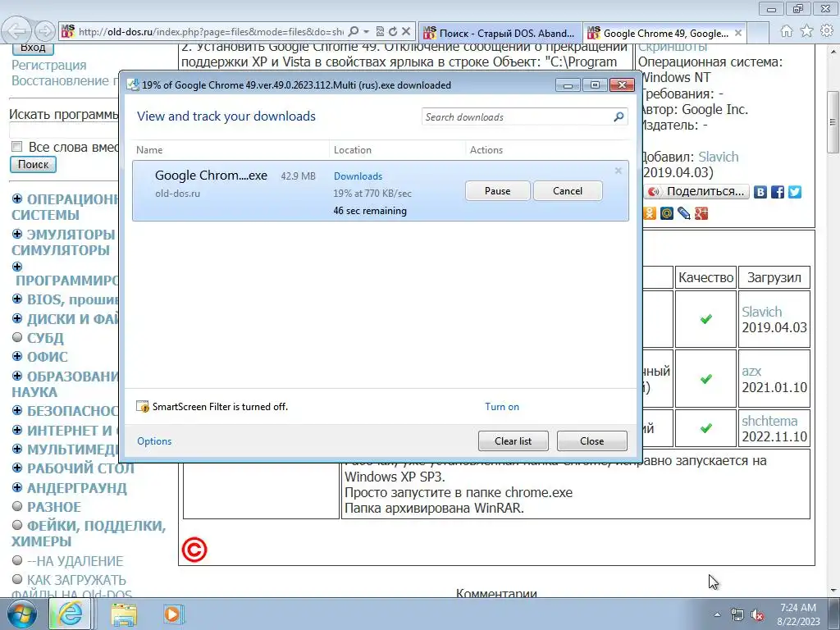Image resolution: width=840 pixels, height=630 pixels.
Task: Expand ОФИС category plus icon
Action: coord(17,356)
